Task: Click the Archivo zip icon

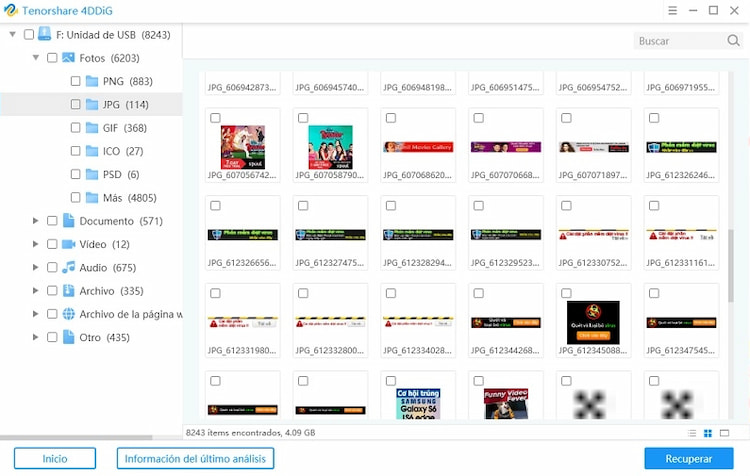Action: coord(68,290)
